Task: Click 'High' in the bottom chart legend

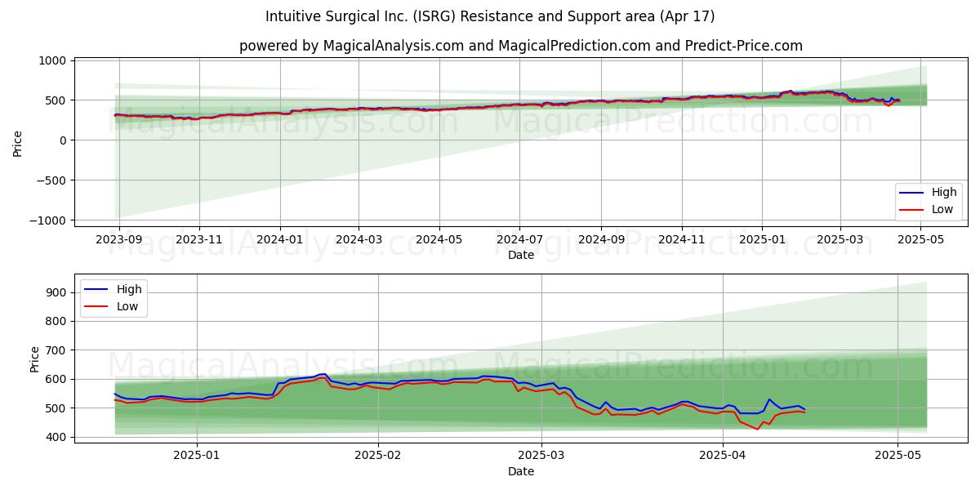Action: coord(129,289)
